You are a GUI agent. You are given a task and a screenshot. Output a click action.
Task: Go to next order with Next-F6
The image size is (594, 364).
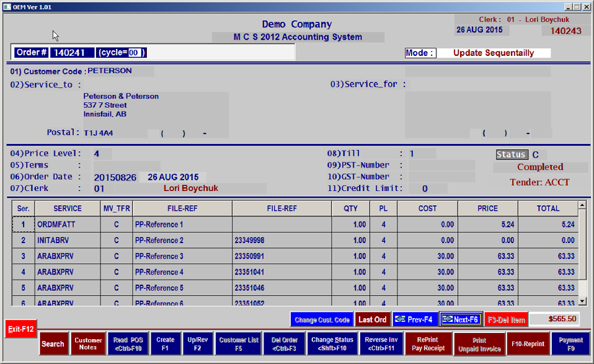(x=461, y=319)
